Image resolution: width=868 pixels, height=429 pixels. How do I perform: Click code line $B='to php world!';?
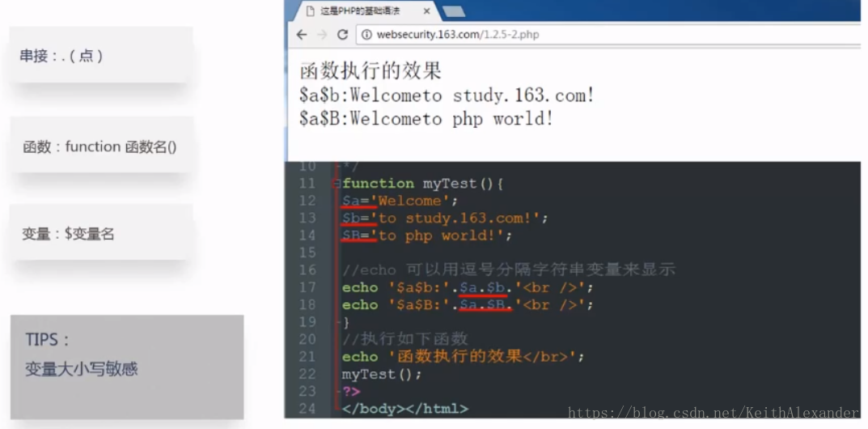tap(427, 236)
